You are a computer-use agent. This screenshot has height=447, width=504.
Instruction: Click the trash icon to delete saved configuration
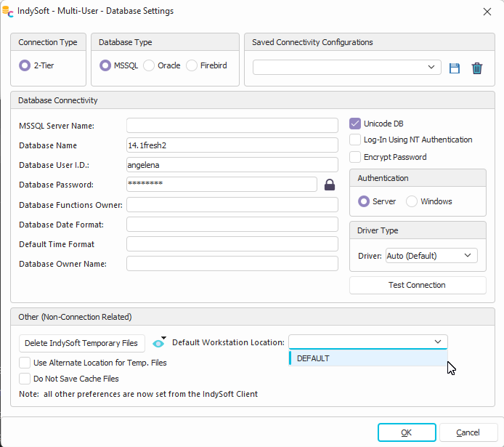coord(477,68)
